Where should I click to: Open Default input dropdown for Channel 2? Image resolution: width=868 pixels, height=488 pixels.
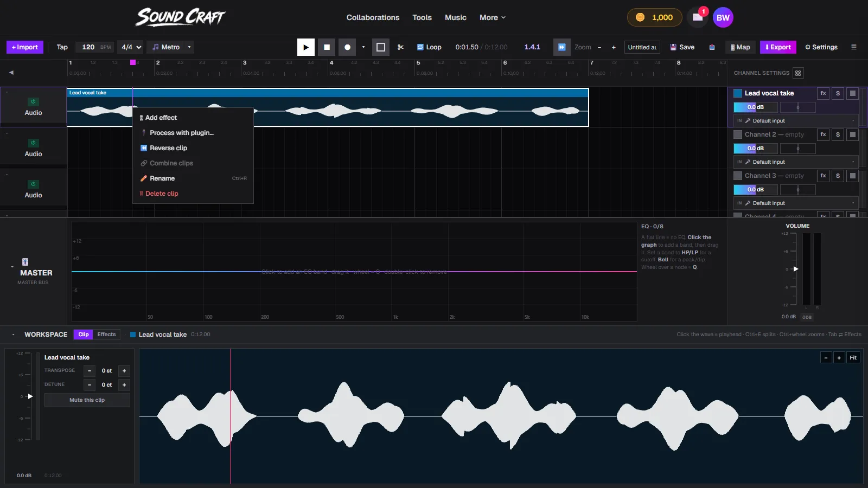pos(796,162)
